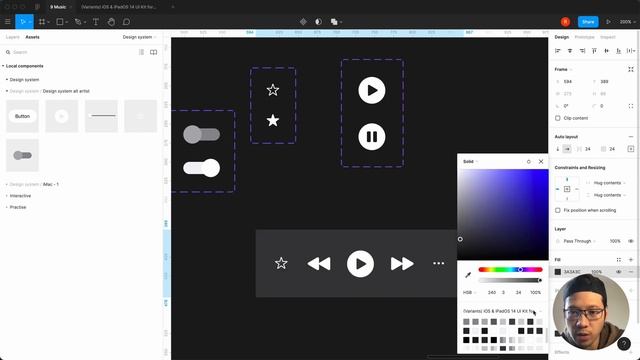Open the Figma main menu icon
640x360 pixels.
(7, 22)
